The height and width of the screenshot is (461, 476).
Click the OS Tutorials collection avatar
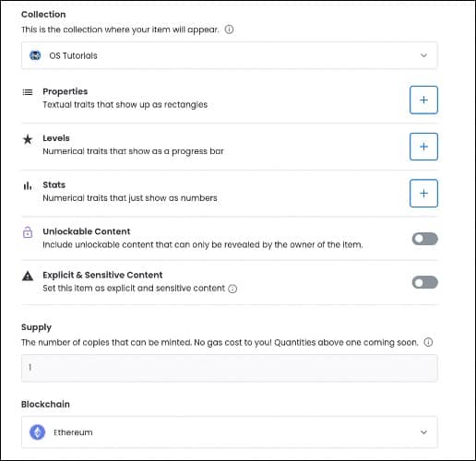35,55
